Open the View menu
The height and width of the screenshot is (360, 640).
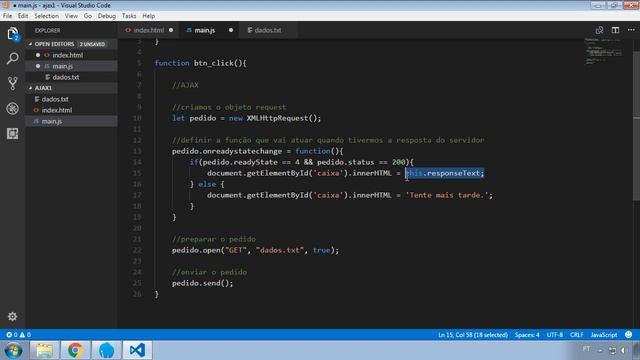(x=71, y=16)
